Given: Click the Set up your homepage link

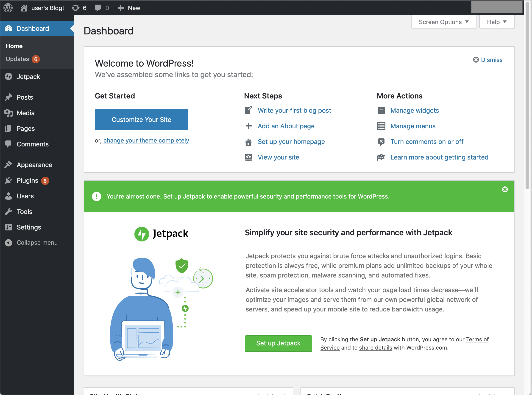Looking at the screenshot, I should (x=291, y=142).
